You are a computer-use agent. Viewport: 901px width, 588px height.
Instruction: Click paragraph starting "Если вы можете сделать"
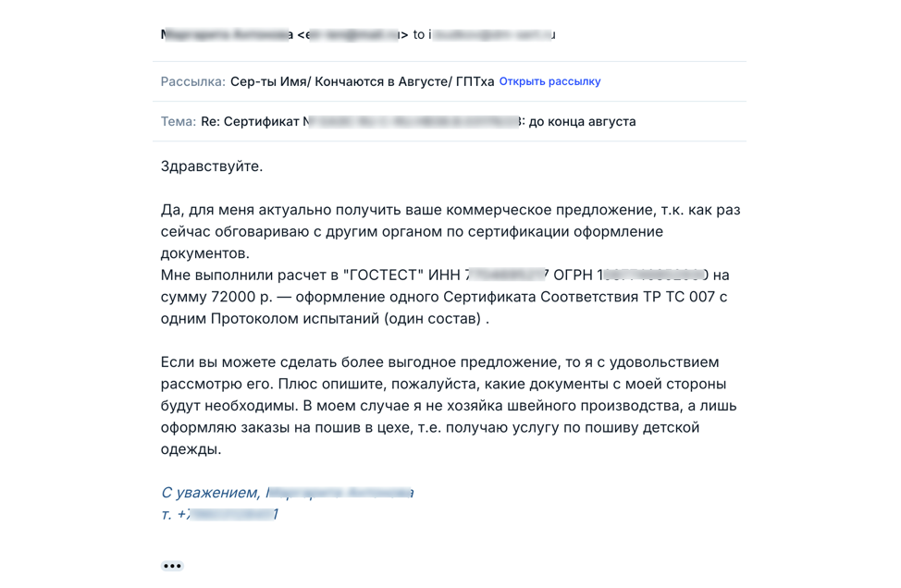tap(449, 405)
